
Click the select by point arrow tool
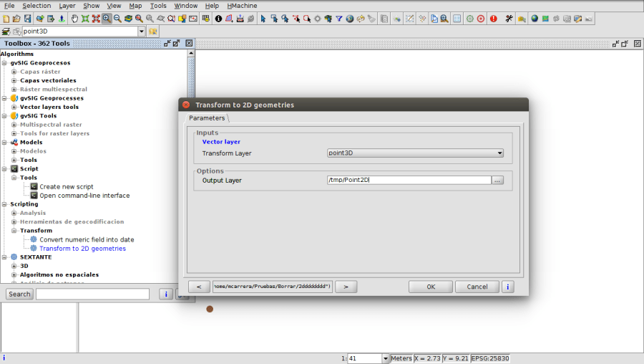pos(263,19)
